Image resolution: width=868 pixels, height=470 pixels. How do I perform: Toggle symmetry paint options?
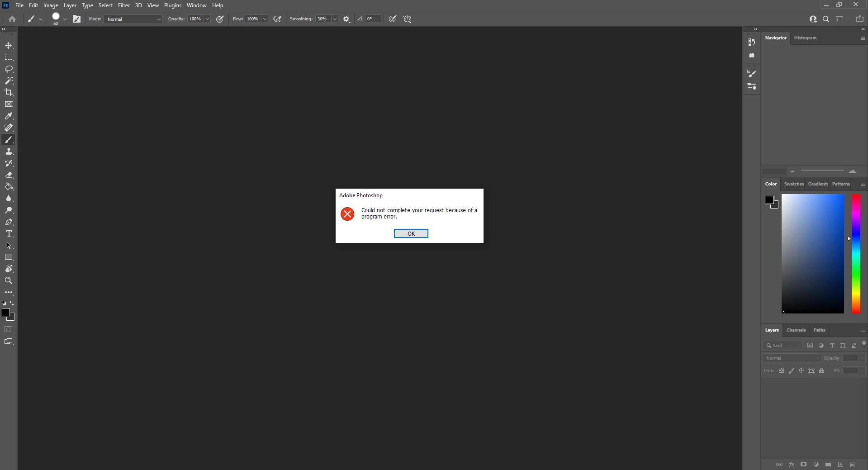coord(408,19)
